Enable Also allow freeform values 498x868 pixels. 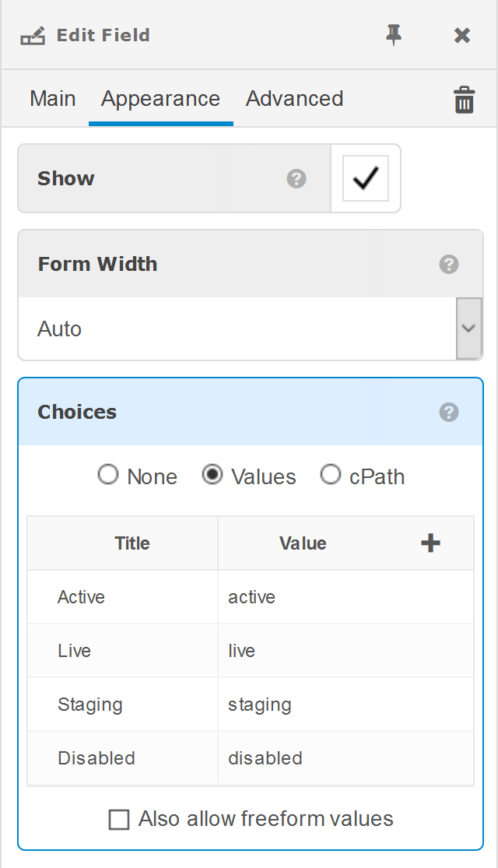click(x=119, y=820)
